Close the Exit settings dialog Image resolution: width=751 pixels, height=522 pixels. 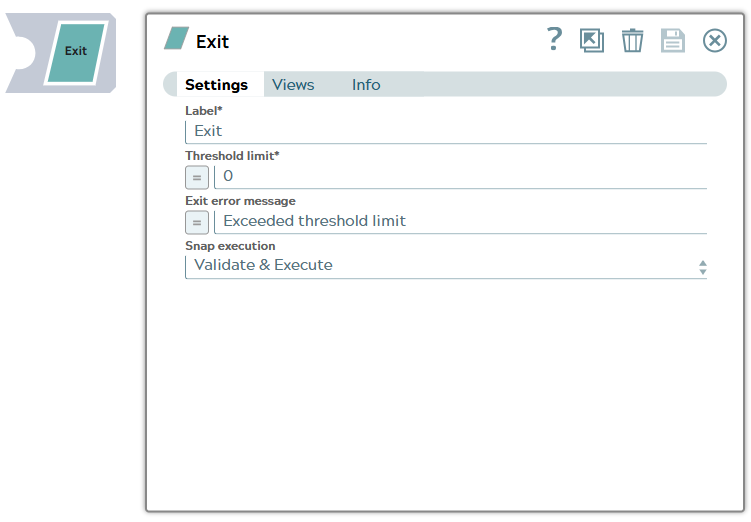(714, 40)
